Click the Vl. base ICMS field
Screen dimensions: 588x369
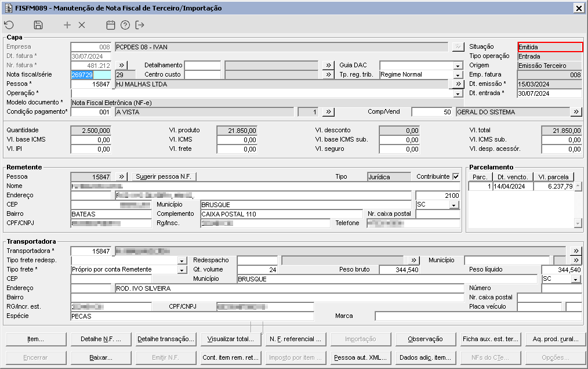point(91,140)
